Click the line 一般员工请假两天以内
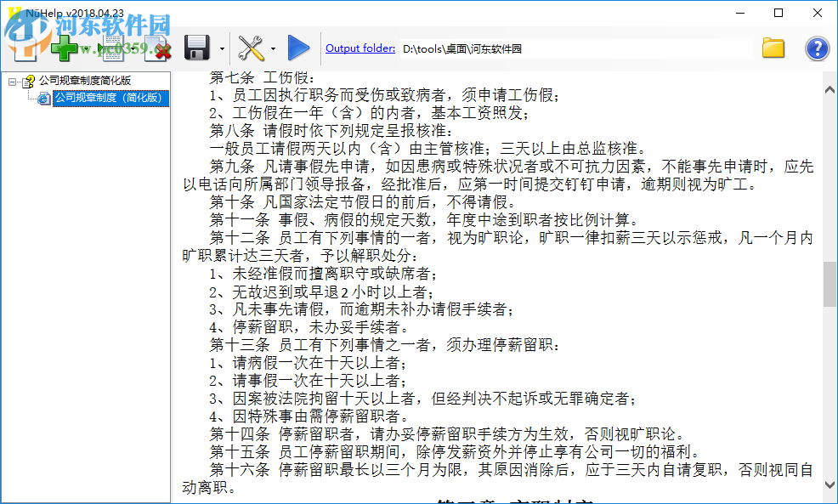The image size is (838, 504). click(428, 148)
